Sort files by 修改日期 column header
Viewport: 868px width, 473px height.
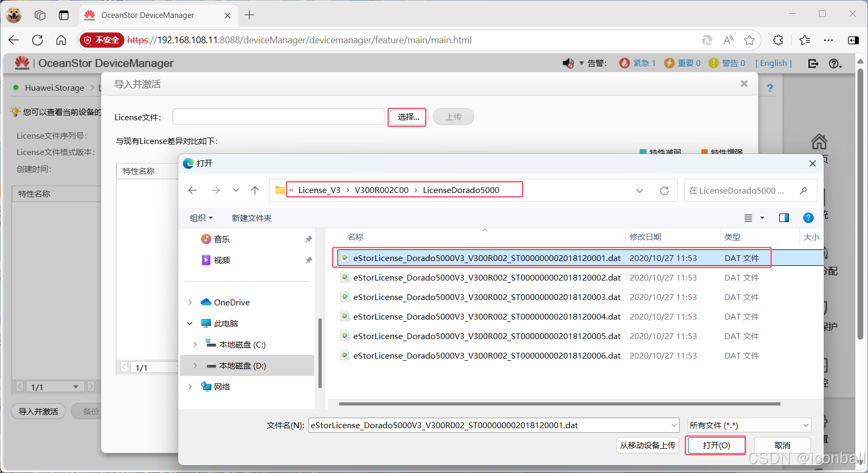pyautogui.click(x=645, y=237)
